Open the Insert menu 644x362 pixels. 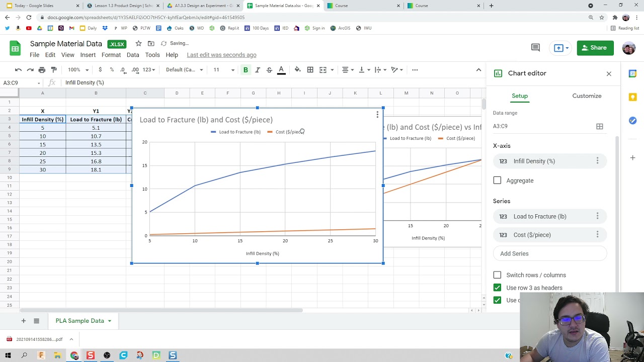88,55
